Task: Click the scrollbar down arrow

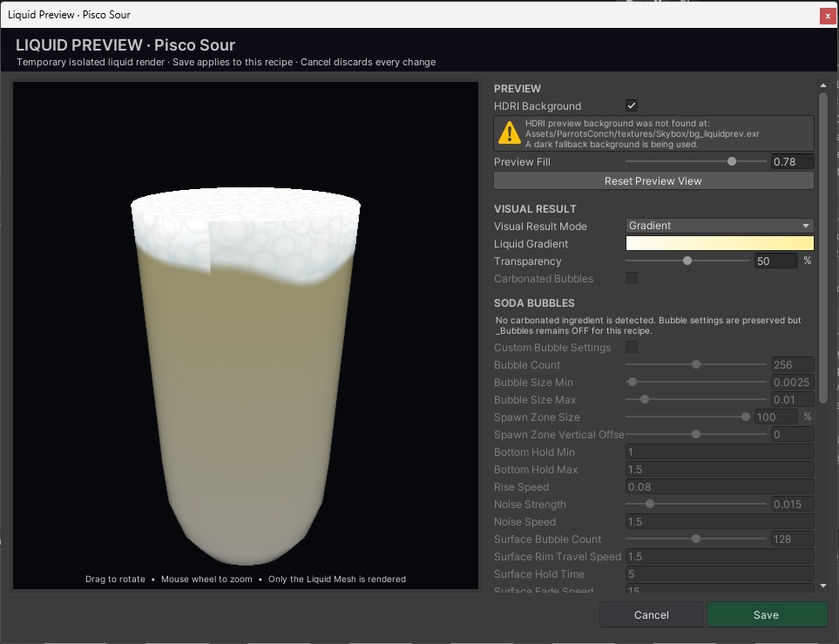Action: [x=823, y=586]
